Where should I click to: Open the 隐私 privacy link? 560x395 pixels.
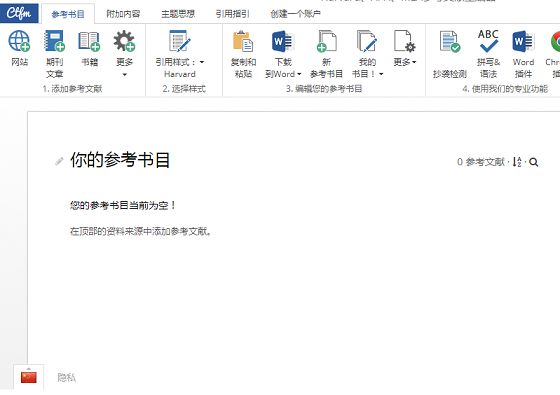pos(66,378)
